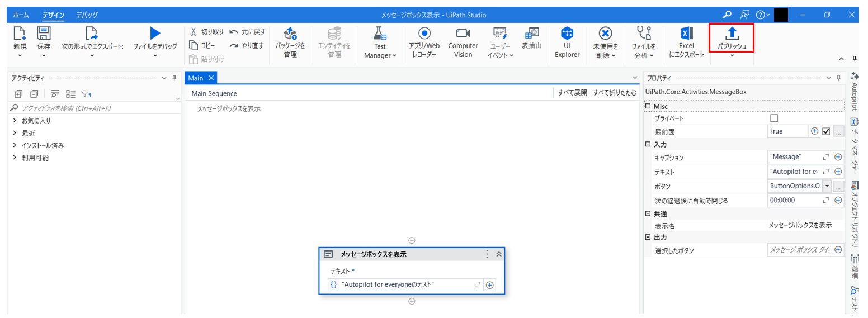Open the ButtonOptions dropdown arrow
The height and width of the screenshot is (318, 868).
pos(827,186)
